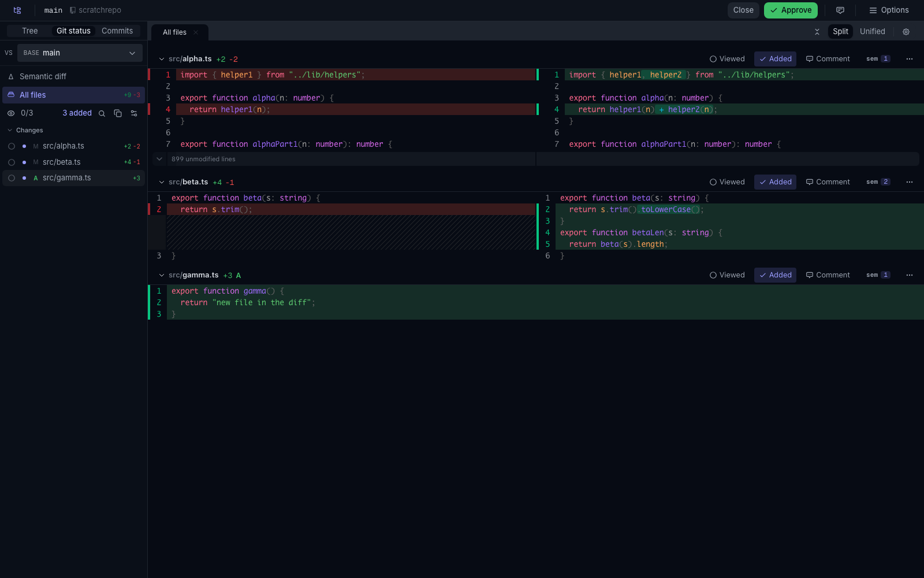
Task: Click the src/alpha.ts file header name
Action: [190, 59]
